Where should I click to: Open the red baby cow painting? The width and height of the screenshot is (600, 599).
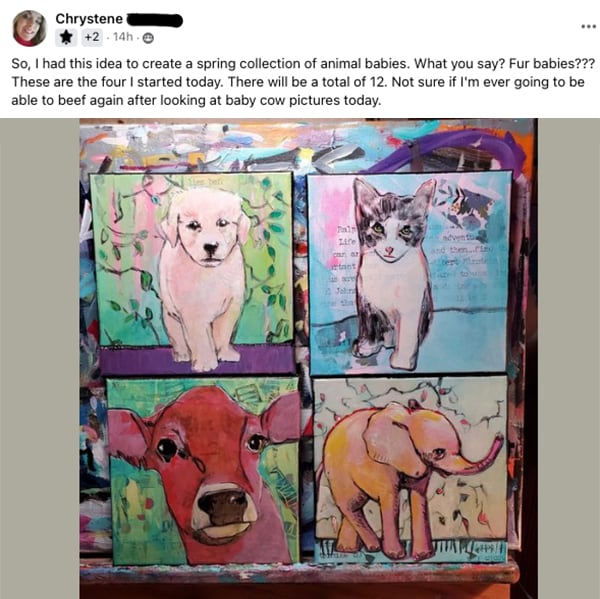click(x=203, y=471)
